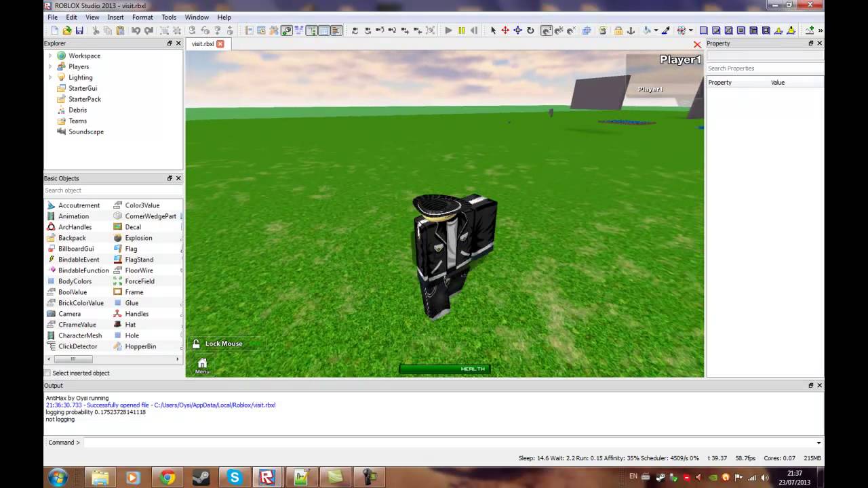This screenshot has height=488, width=868.
Task: Select StarterGui in Explorer
Action: [83, 88]
